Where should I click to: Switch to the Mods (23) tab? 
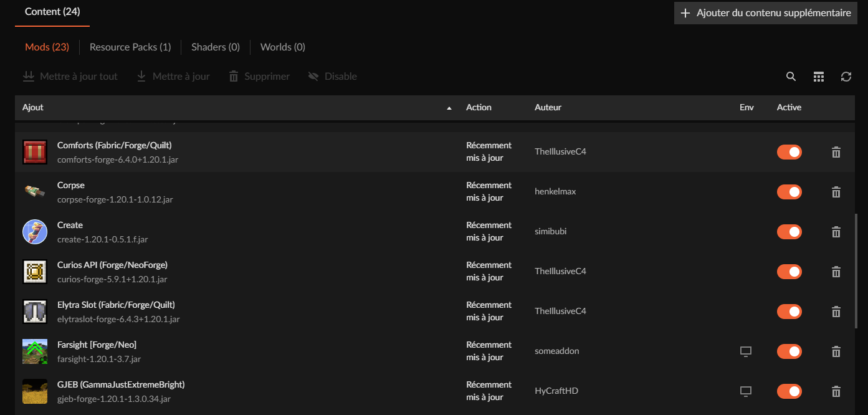point(47,47)
